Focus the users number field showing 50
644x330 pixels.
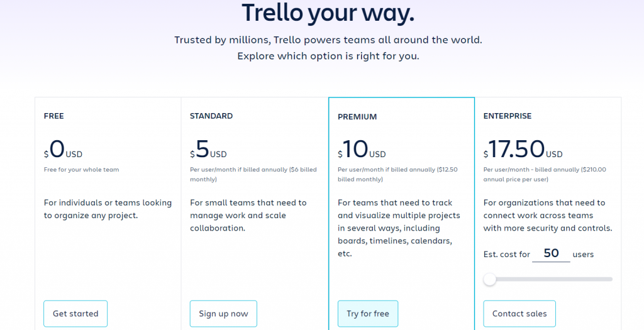551,253
